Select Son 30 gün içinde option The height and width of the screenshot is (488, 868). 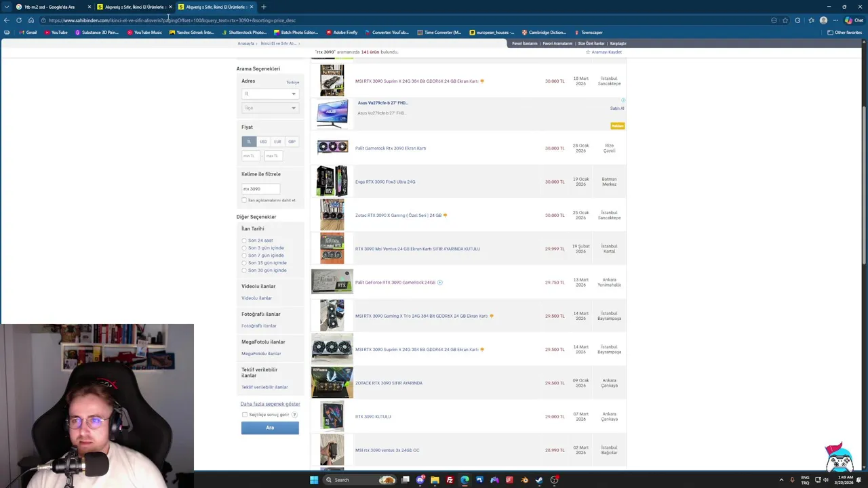pos(244,270)
